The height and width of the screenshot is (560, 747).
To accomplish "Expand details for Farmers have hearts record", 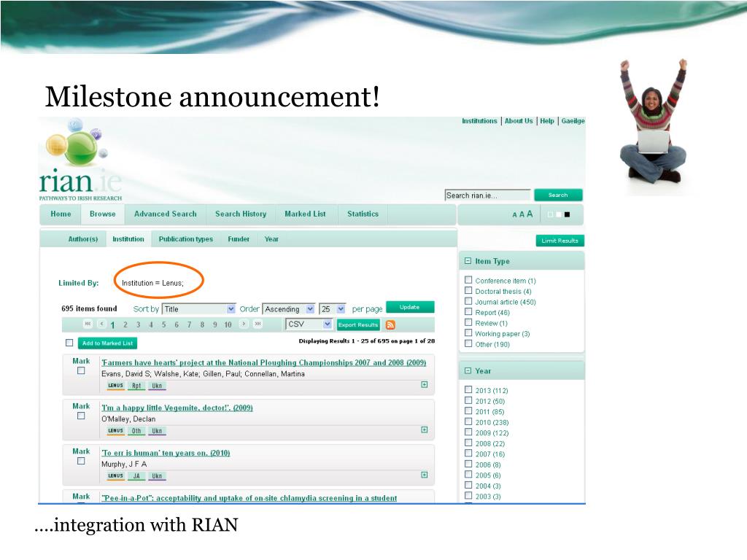I will point(424,385).
